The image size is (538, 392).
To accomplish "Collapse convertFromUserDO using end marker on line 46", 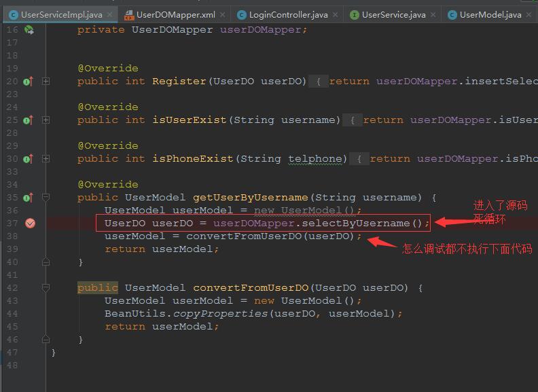I will pyautogui.click(x=46, y=340).
